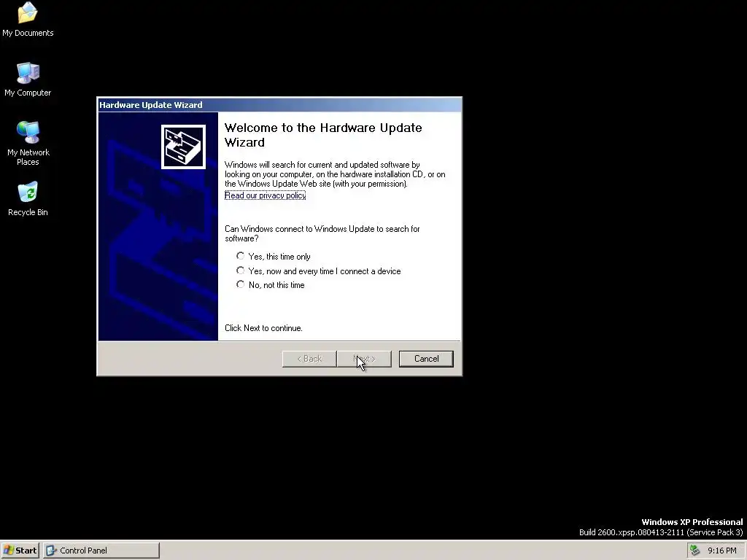
Task: Open the "Read our privacy policy" link
Action: tap(265, 195)
